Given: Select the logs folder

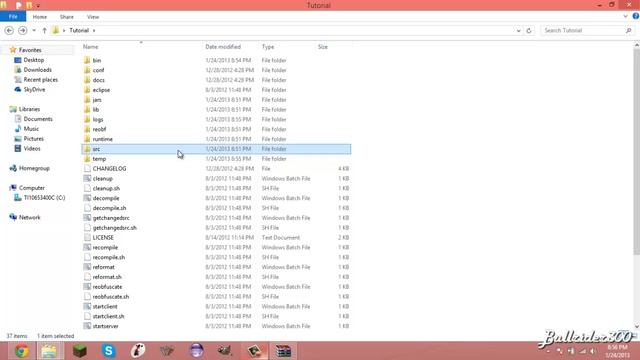Looking at the screenshot, I should pos(216,120).
